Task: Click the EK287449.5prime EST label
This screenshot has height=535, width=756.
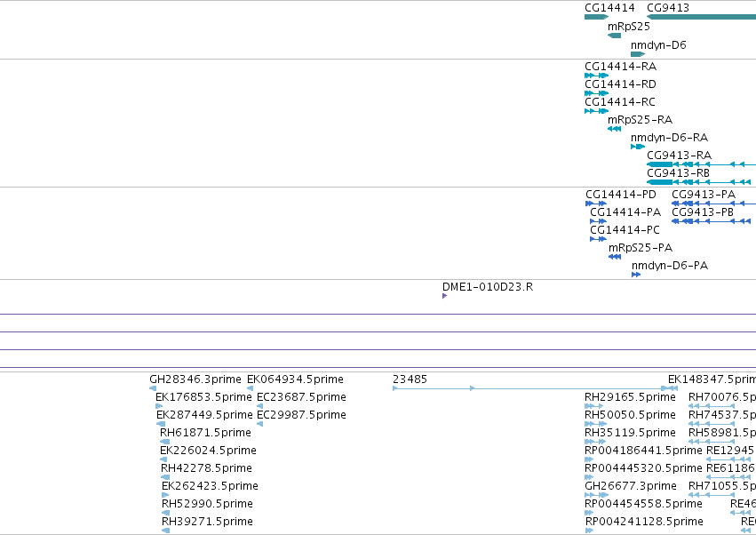Action: (x=204, y=415)
